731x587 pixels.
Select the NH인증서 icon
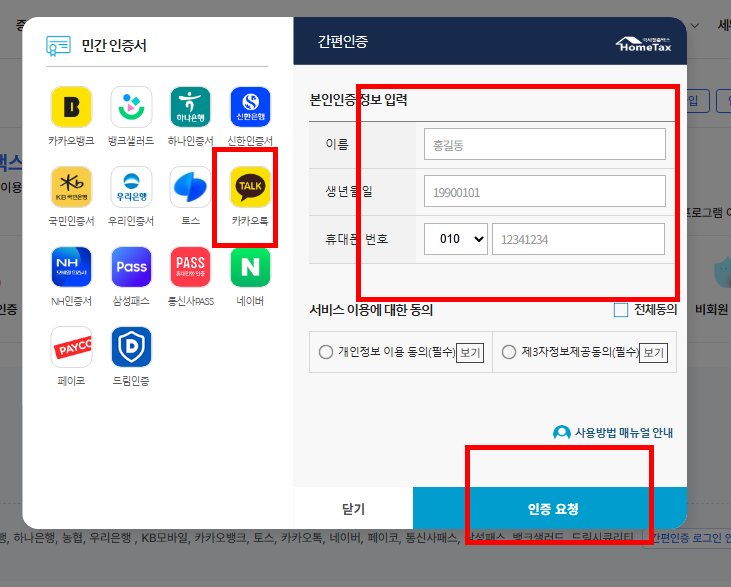coord(71,267)
